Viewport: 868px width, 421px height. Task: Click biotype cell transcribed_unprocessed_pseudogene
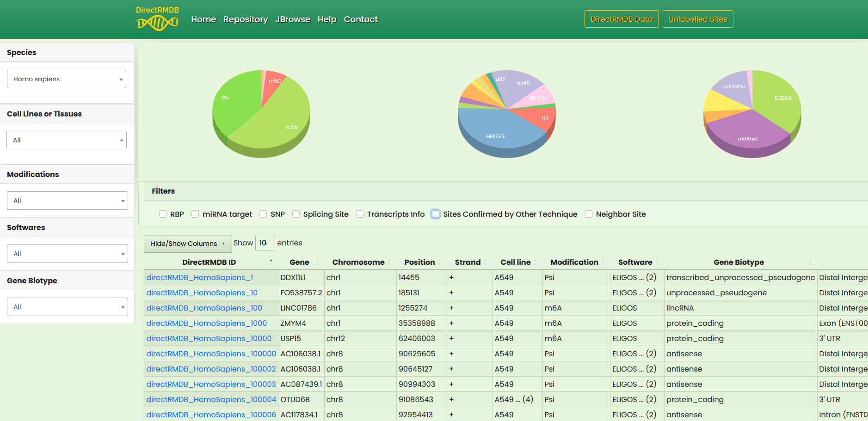pos(740,277)
